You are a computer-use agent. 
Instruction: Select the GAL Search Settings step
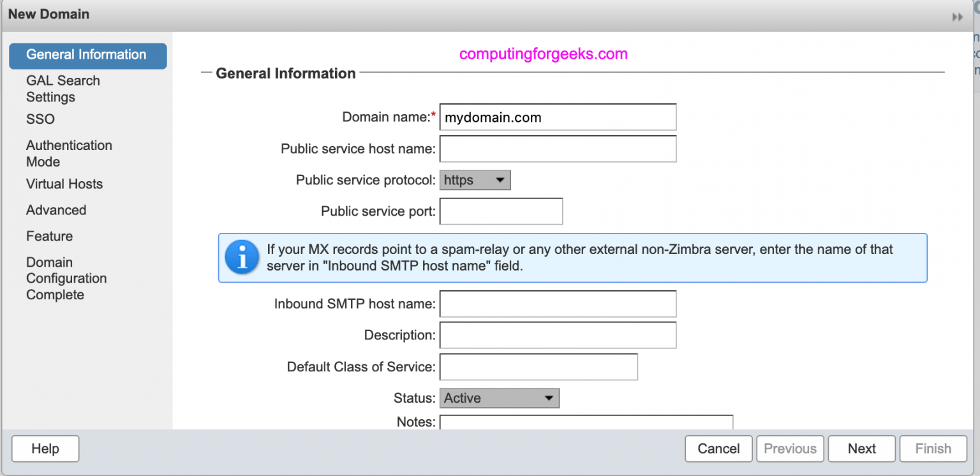63,89
